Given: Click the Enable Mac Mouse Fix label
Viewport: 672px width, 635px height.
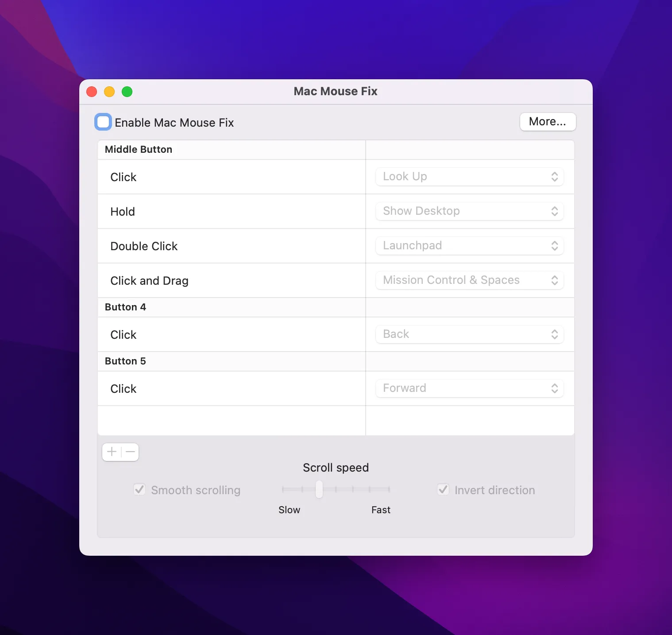Looking at the screenshot, I should pos(174,123).
